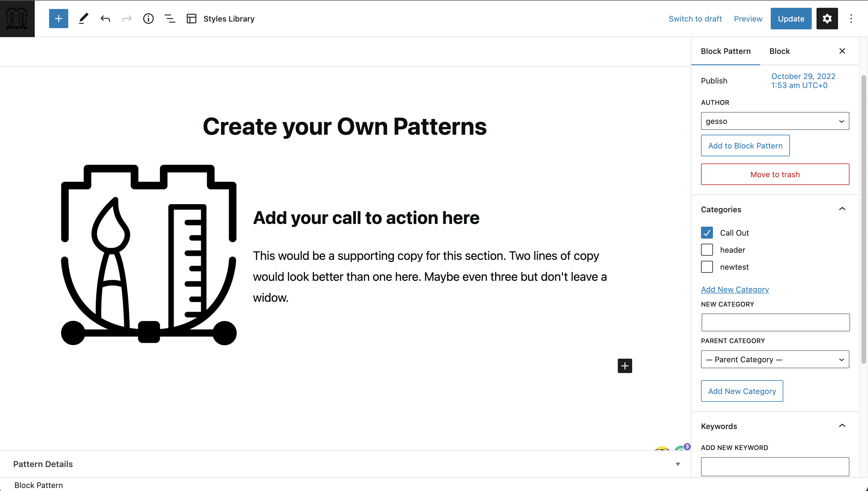Click the Add New Category link
This screenshot has width=868, height=491.
click(x=735, y=289)
